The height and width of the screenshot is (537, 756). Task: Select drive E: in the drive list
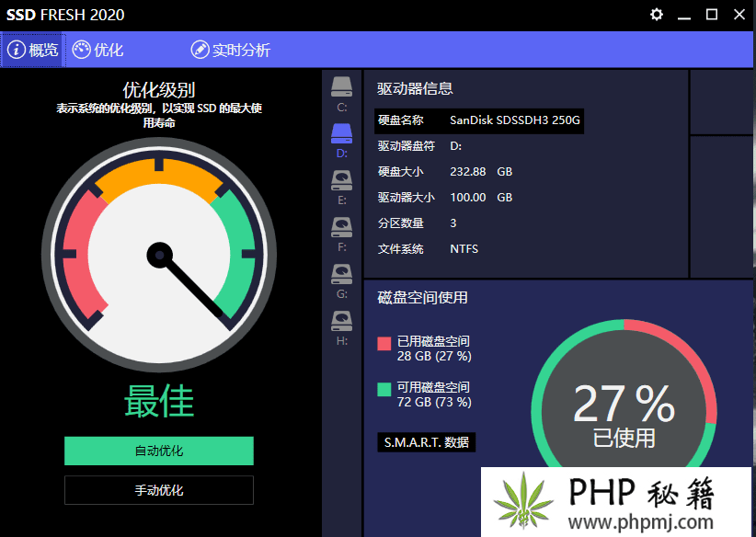point(341,188)
